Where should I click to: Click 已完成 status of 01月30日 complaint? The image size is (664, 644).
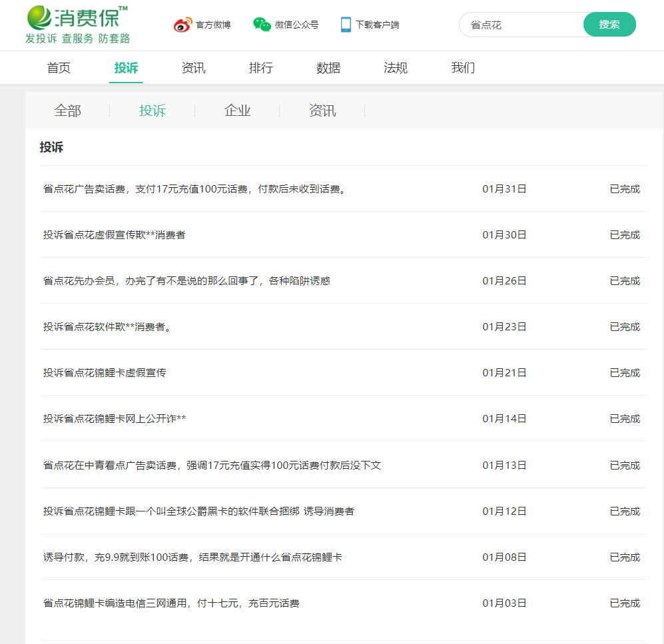point(625,235)
